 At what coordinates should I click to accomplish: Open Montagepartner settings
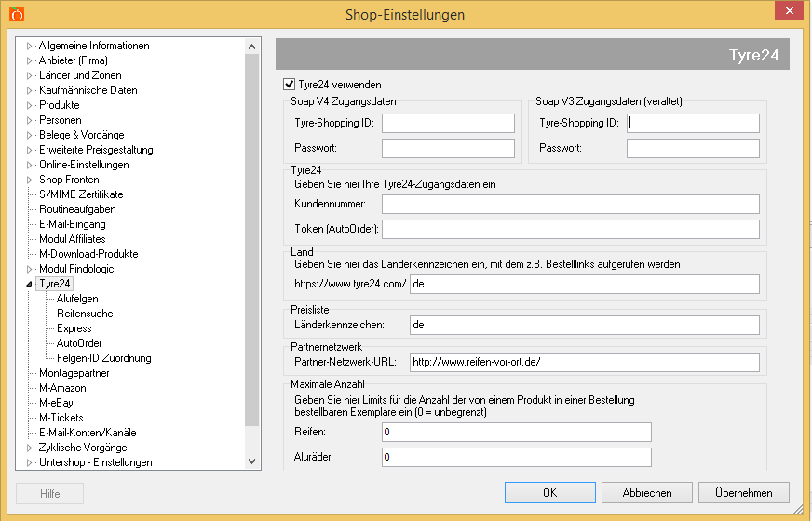(x=74, y=373)
